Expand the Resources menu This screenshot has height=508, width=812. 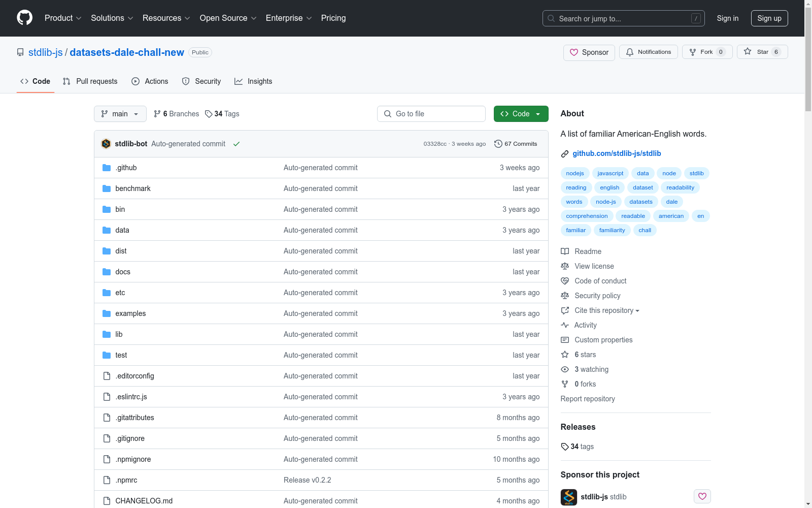[166, 18]
